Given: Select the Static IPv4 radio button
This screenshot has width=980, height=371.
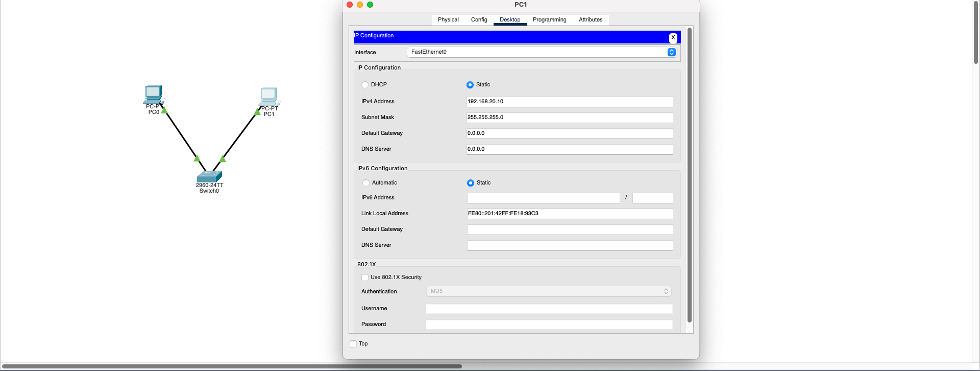Looking at the screenshot, I should pos(470,85).
